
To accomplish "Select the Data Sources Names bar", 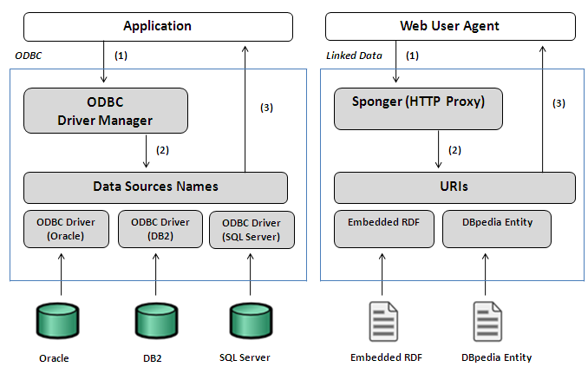I will [x=155, y=187].
